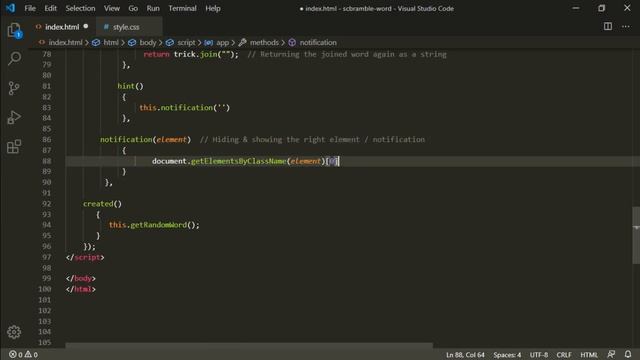The width and height of the screenshot is (640, 360).
Task: Click notification(element) definition on line 86
Action: click(145, 140)
